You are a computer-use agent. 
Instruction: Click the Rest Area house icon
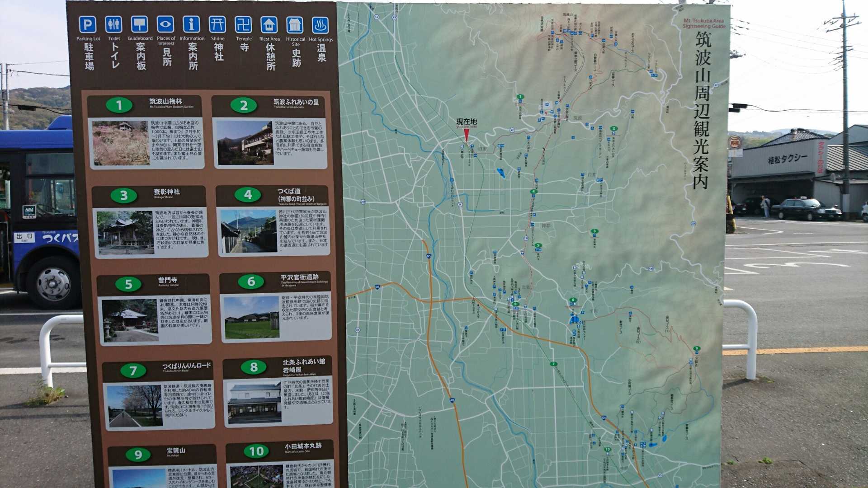[x=269, y=25]
